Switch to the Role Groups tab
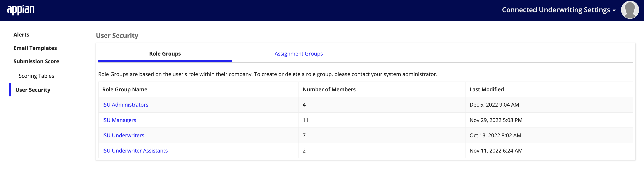 [165, 54]
